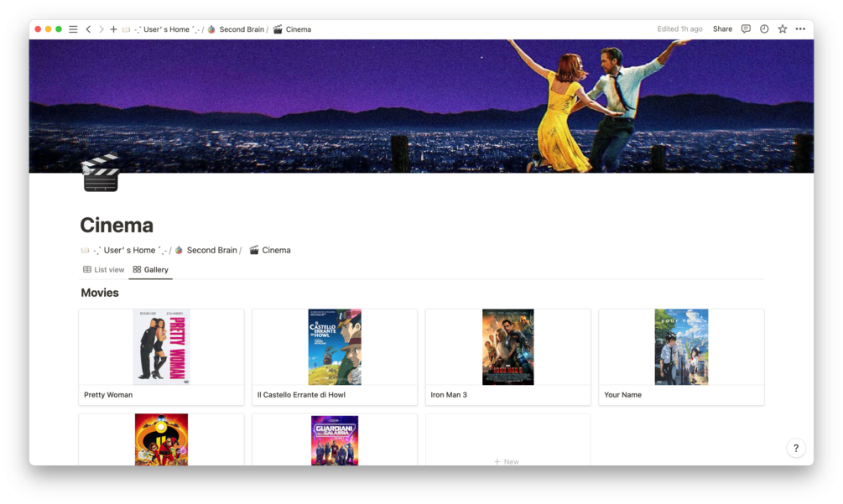Image resolution: width=843 pixels, height=504 pixels.
Task: Click the La La Land cover image
Action: [x=421, y=106]
